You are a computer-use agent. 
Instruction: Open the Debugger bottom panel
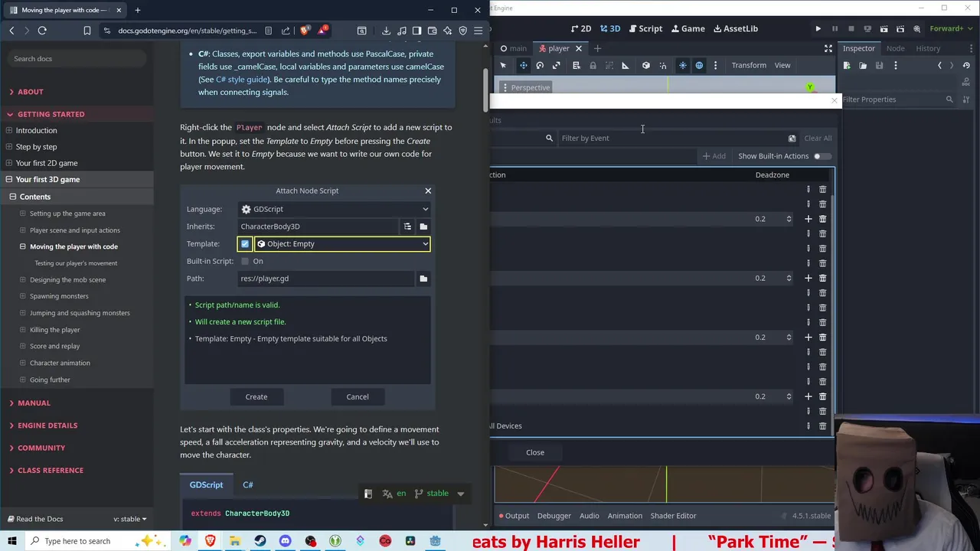pos(554,516)
